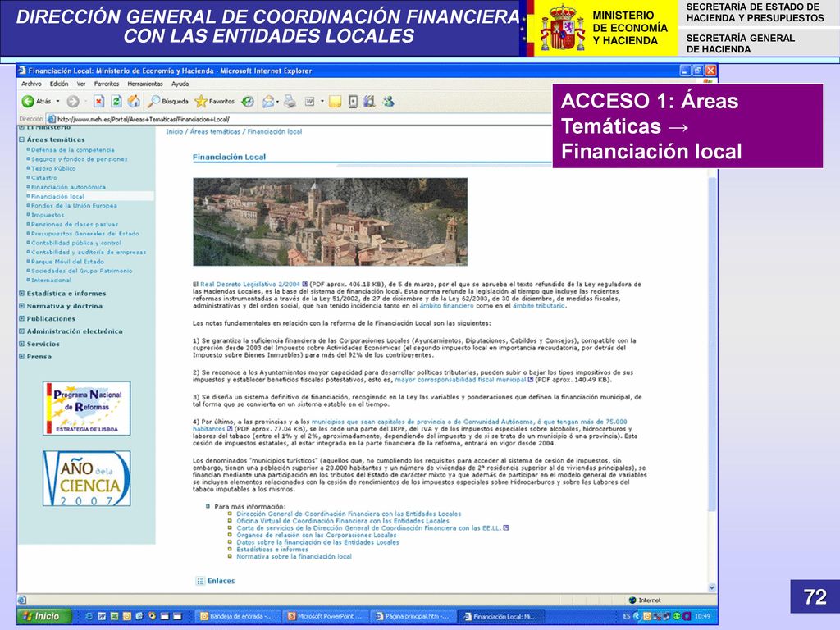
Task: Open Financiación autonómica sidebar link
Action: pos(68,187)
